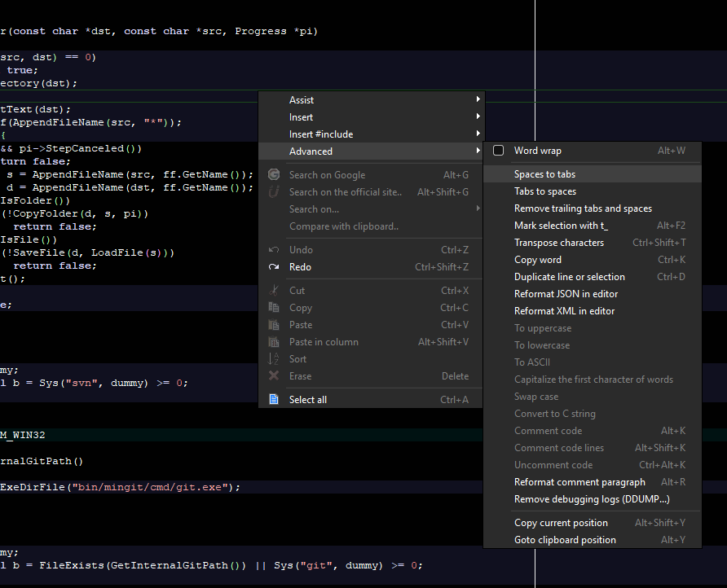Click the scissors Cut icon
The image size is (727, 588).
[274, 291]
